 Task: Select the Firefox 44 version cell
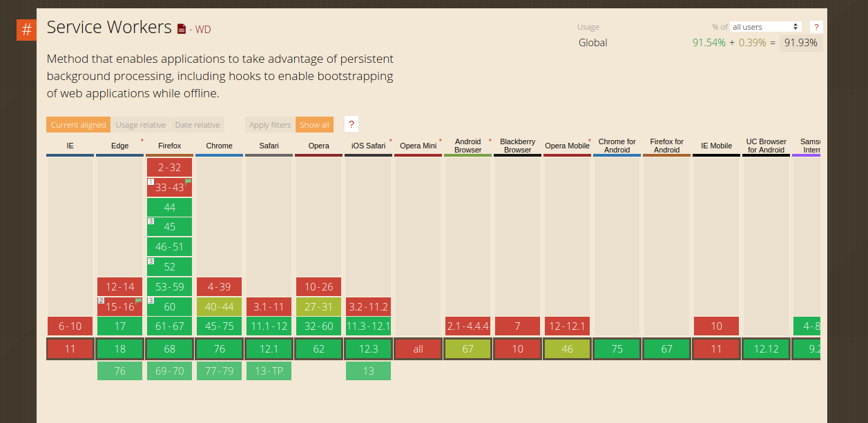tap(169, 207)
